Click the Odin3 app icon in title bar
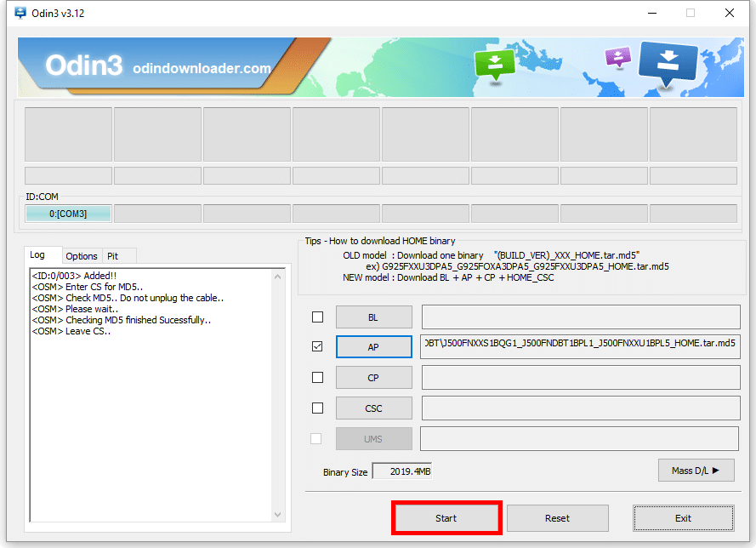Screen dimensions: 756x548 20,13
